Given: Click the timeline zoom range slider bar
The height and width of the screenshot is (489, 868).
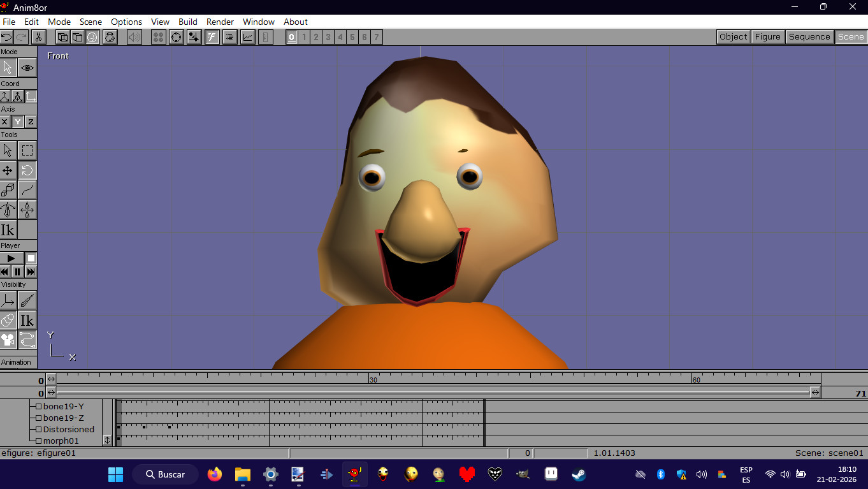Looking at the screenshot, I should coord(433,393).
